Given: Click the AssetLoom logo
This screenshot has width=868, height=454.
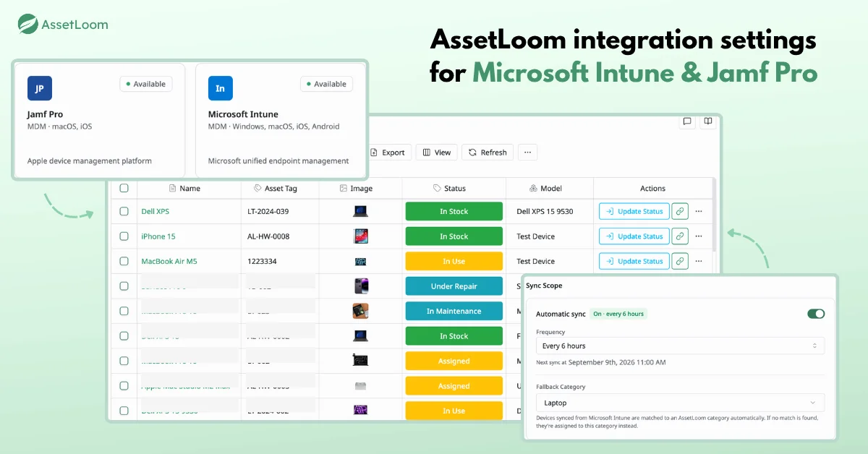Looking at the screenshot, I should pyautogui.click(x=63, y=24).
